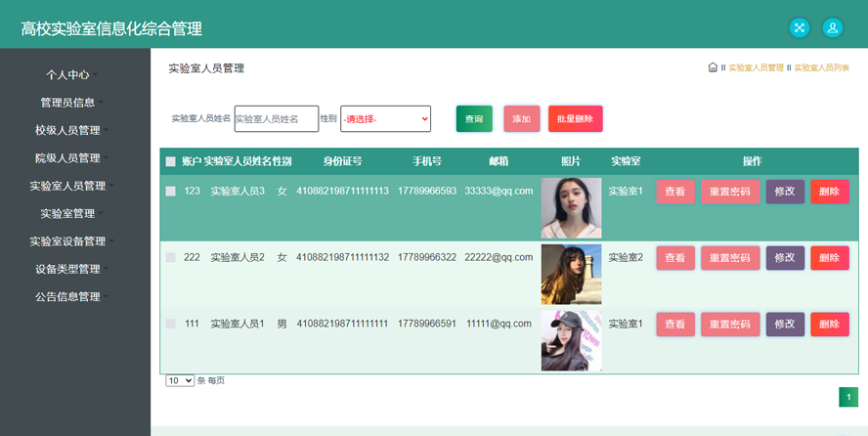This screenshot has width=868, height=436.
Task: Tick the checkbox for account 111 row
Action: click(x=171, y=324)
